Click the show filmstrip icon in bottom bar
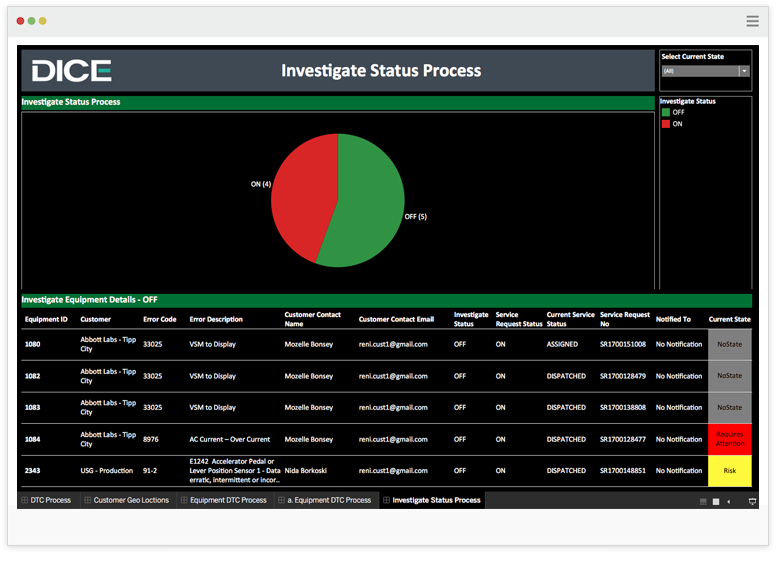 coord(703,501)
